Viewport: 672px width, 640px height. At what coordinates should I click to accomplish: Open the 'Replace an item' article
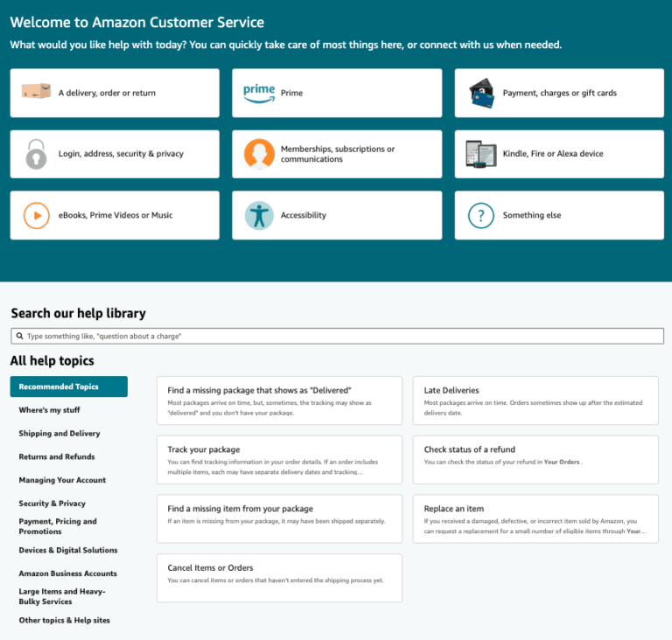pyautogui.click(x=535, y=518)
